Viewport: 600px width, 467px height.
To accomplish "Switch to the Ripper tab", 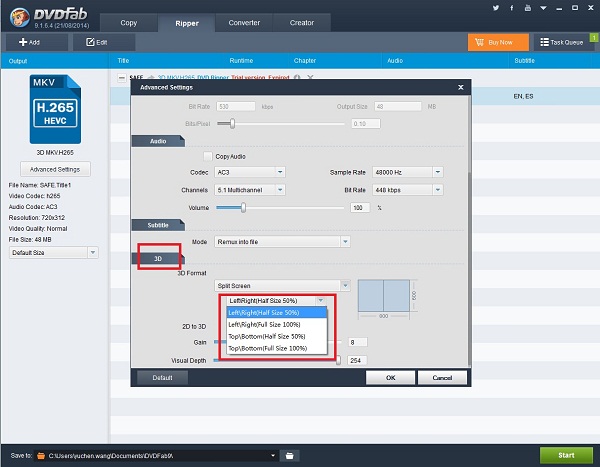I will click(x=187, y=23).
